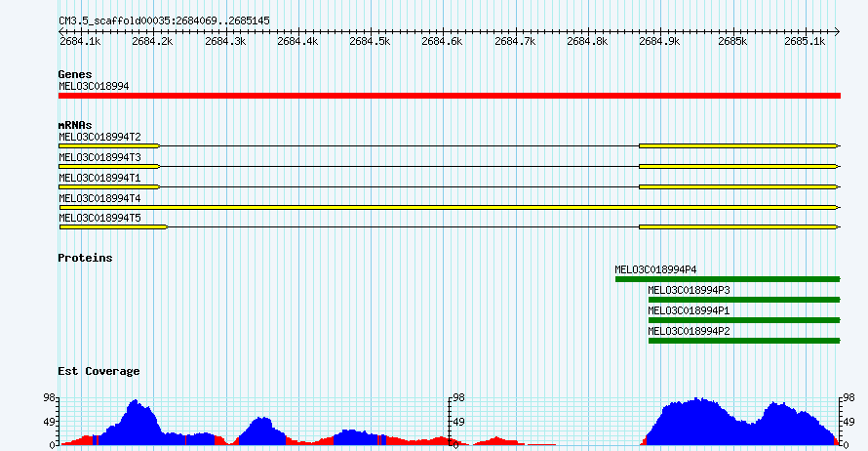This screenshot has width=868, height=451.
Task: Open mRNA MELO3C018994T3 label
Action: click(99, 157)
